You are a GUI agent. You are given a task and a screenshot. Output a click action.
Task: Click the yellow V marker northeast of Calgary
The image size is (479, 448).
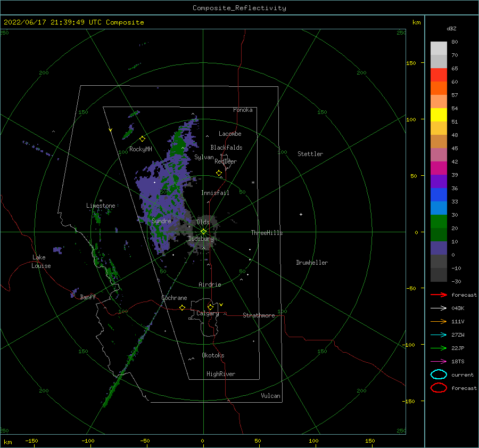[221, 305]
